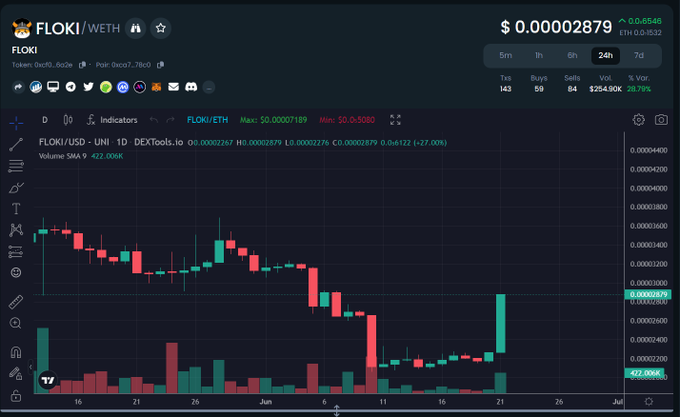Screen dimensions: 680x417
Task: Open chart settings gear icon
Action: 638,120
